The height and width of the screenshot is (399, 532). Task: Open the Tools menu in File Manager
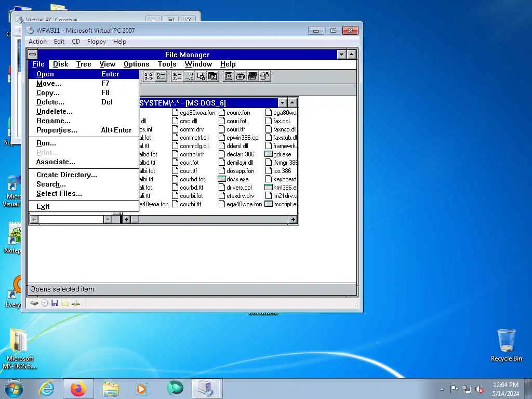(167, 64)
